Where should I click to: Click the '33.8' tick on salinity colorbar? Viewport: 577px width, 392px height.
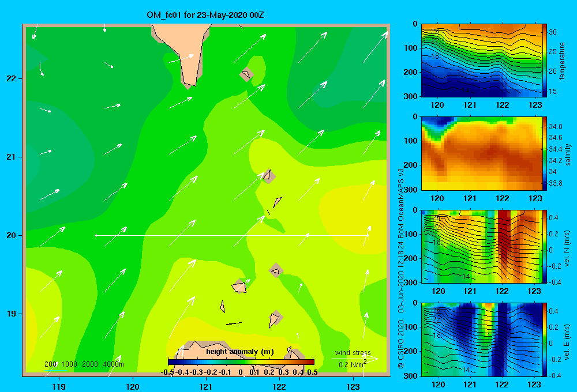[x=555, y=183]
